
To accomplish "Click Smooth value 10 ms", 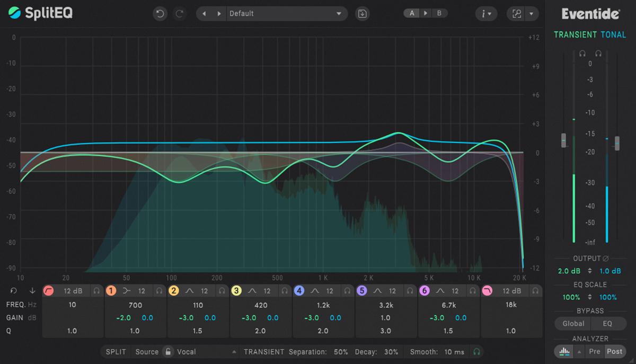I will click(454, 352).
